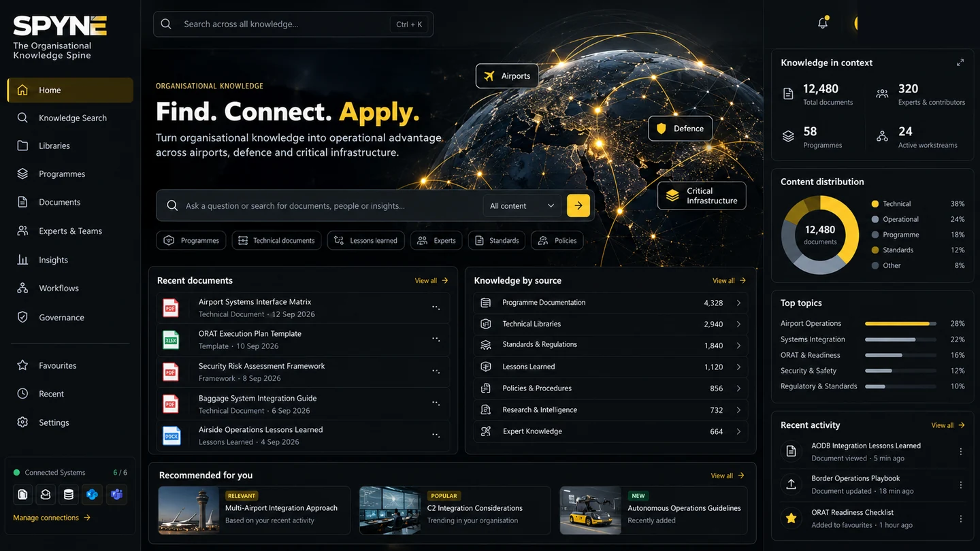This screenshot has width=980, height=551.
Task: Click the PDF icon of Security Risk Assessment Framework
Action: click(x=170, y=371)
